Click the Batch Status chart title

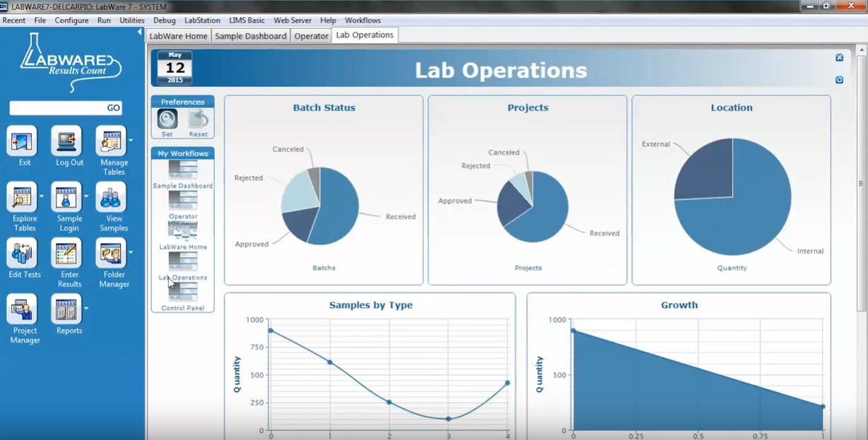click(324, 108)
